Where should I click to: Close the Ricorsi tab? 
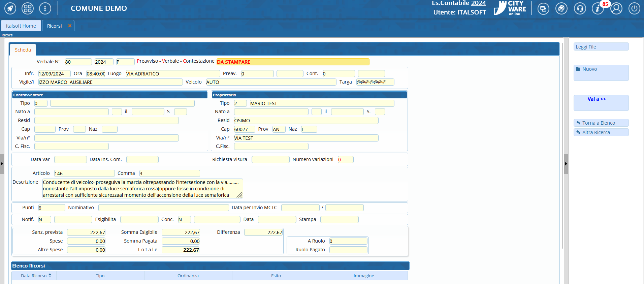(70, 26)
